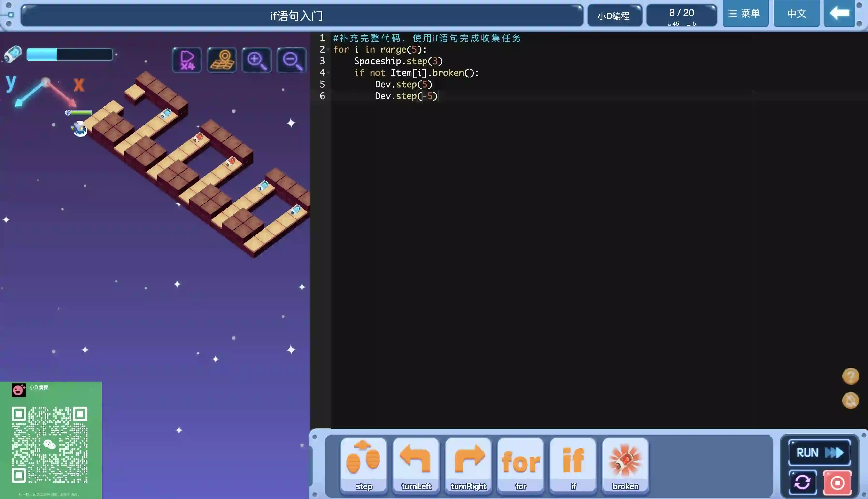Add a for loop block
The width and height of the screenshot is (868, 499).
pyautogui.click(x=521, y=465)
